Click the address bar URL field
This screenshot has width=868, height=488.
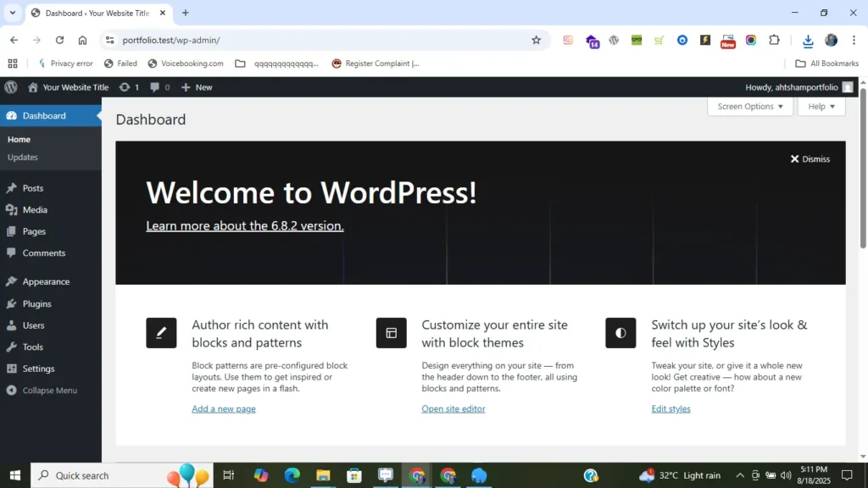click(322, 40)
